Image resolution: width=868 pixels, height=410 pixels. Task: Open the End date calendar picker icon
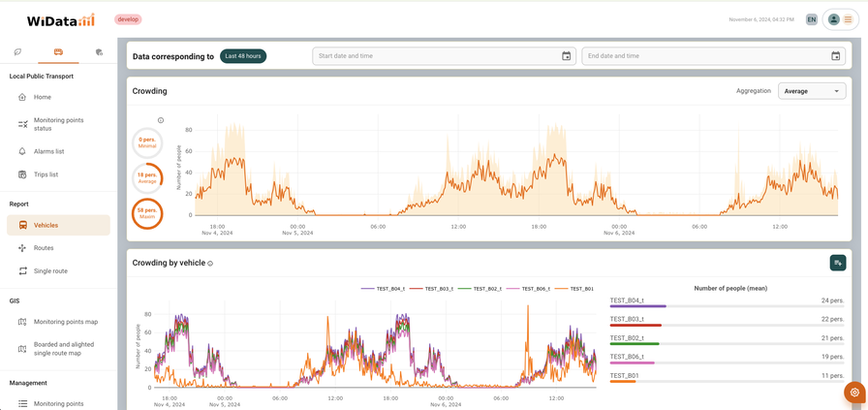tap(835, 56)
